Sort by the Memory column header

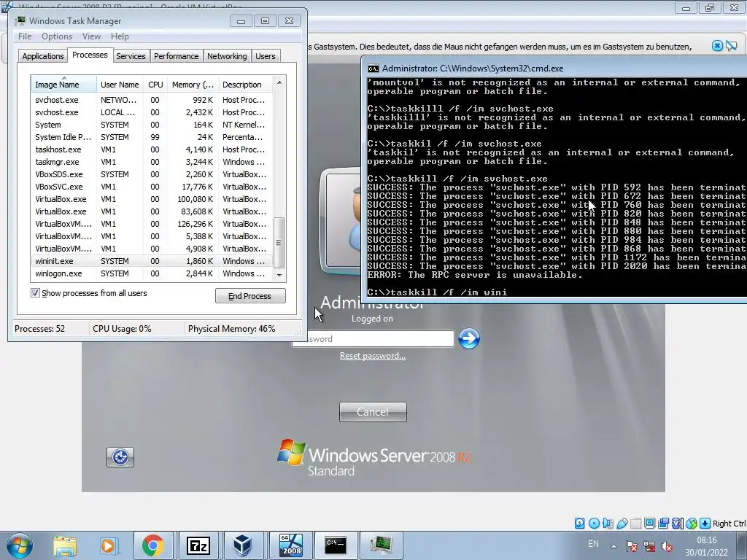point(193,85)
